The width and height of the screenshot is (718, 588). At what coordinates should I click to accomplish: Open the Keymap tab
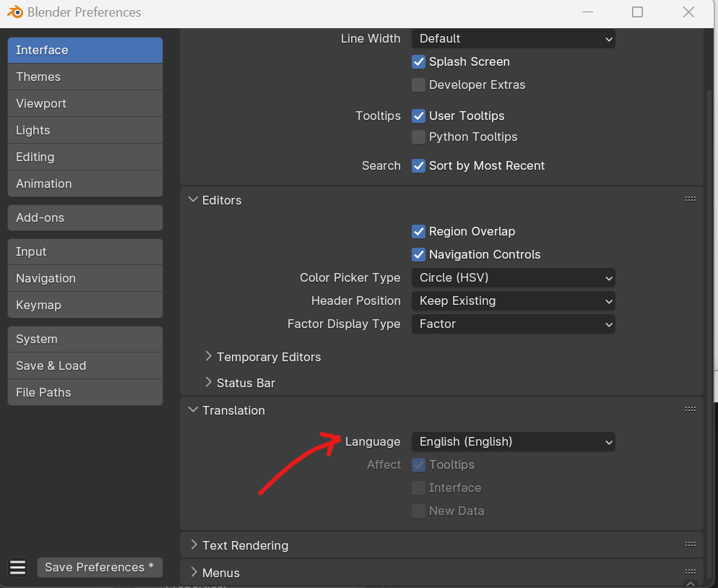pyautogui.click(x=85, y=305)
